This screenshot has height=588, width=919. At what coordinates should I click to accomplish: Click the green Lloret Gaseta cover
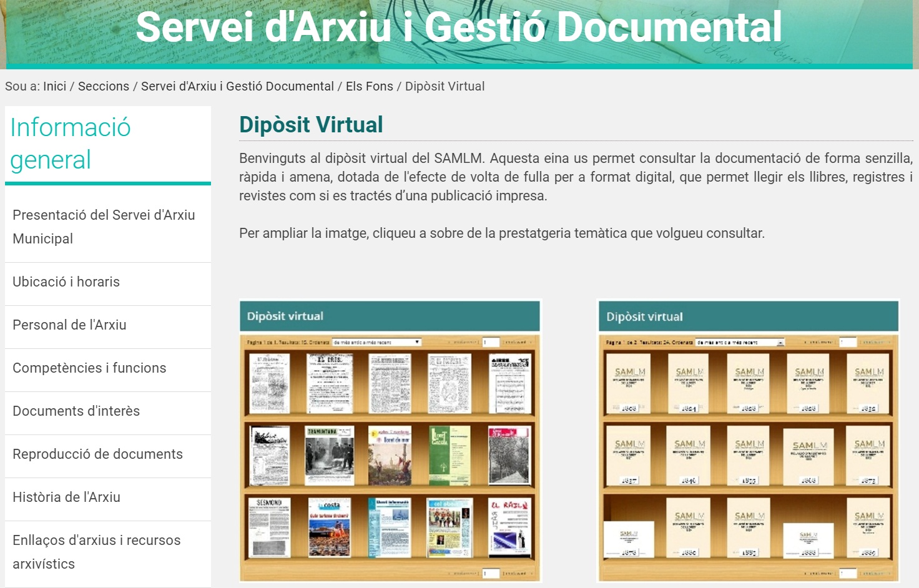449,456
